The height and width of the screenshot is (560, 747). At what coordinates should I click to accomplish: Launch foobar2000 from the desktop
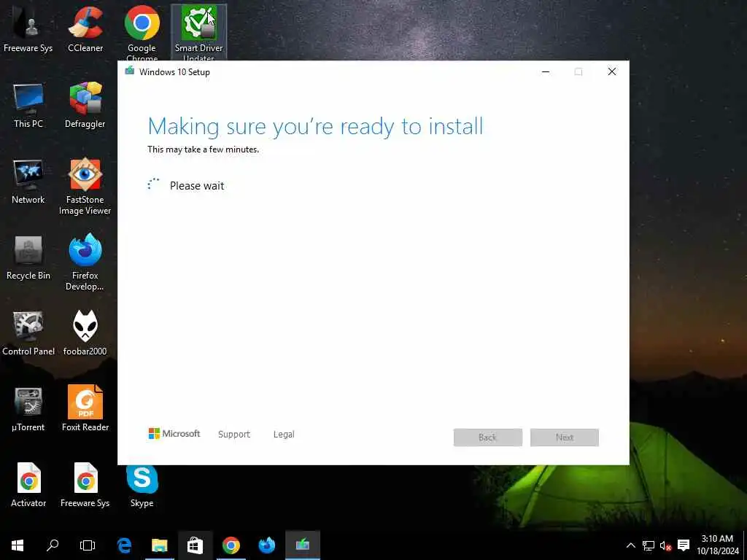[x=85, y=333]
